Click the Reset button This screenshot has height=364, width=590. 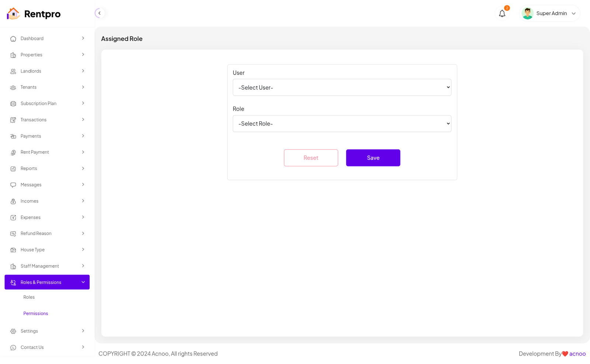coord(310,158)
